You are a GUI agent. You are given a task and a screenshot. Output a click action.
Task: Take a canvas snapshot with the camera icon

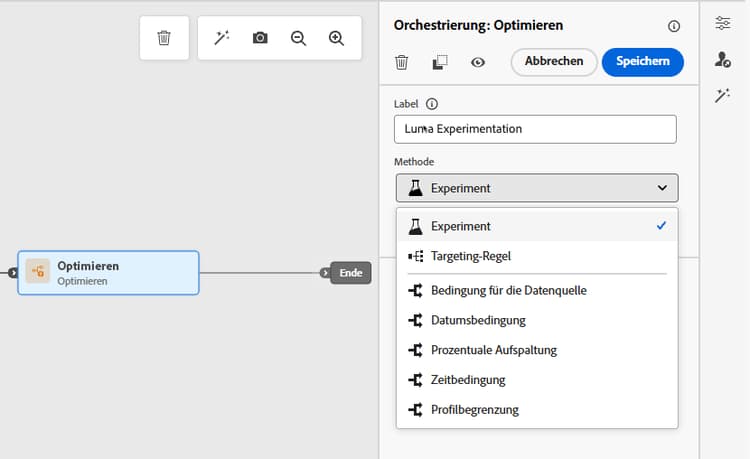260,38
